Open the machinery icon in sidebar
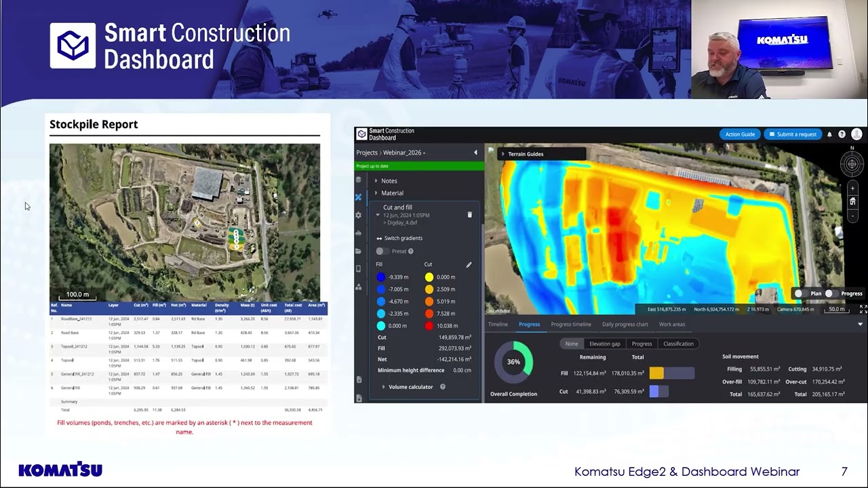The width and height of the screenshot is (868, 488). pyautogui.click(x=359, y=233)
